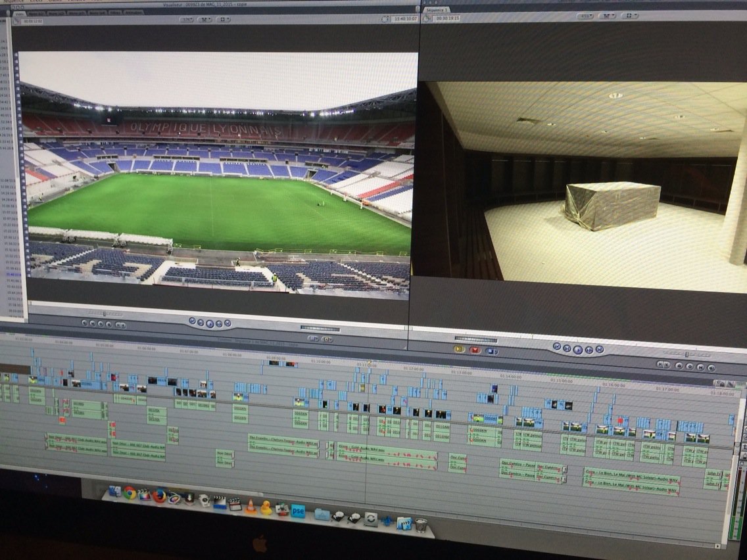Click blue Replace edit button in Canvas

click(491, 352)
